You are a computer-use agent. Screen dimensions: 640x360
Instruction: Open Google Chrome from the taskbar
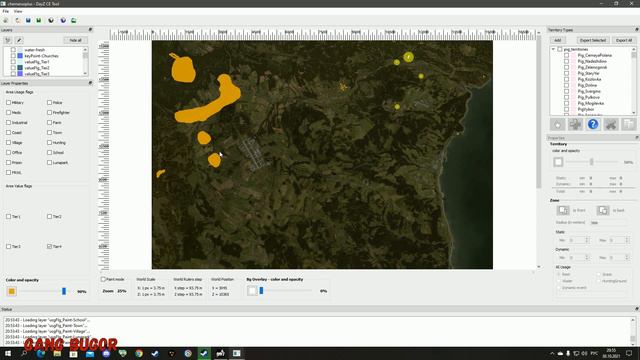click(x=139, y=353)
